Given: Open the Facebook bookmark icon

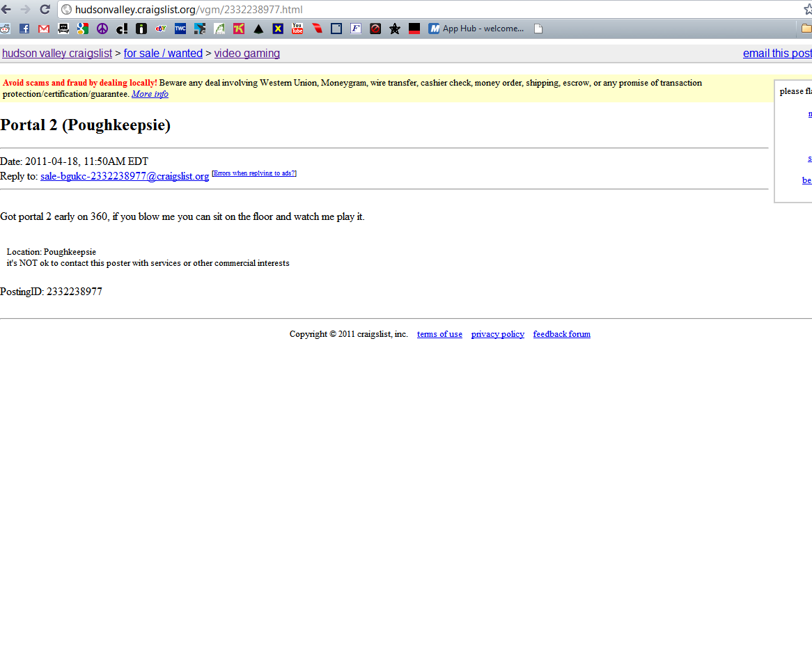Looking at the screenshot, I should click(x=24, y=29).
